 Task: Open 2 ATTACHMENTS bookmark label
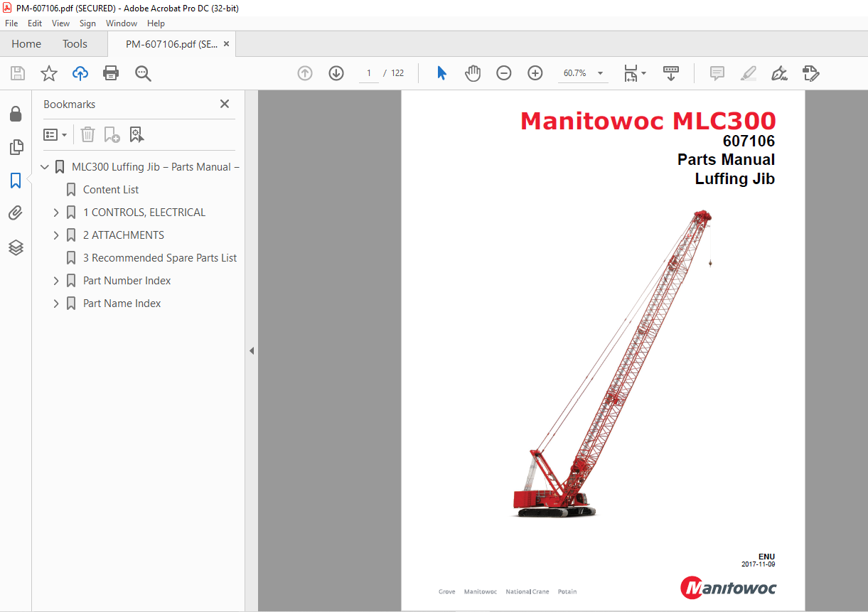(124, 235)
